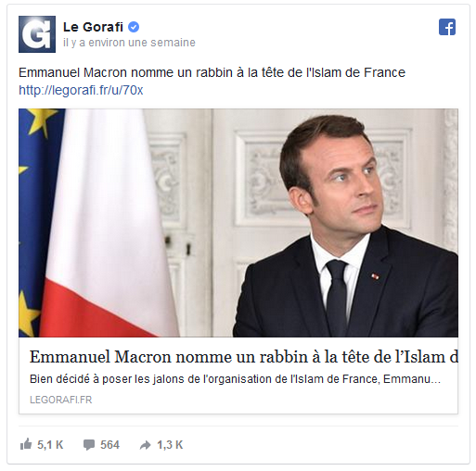The height and width of the screenshot is (471, 476).
Task: Click the comment bubble icon
Action: click(89, 445)
